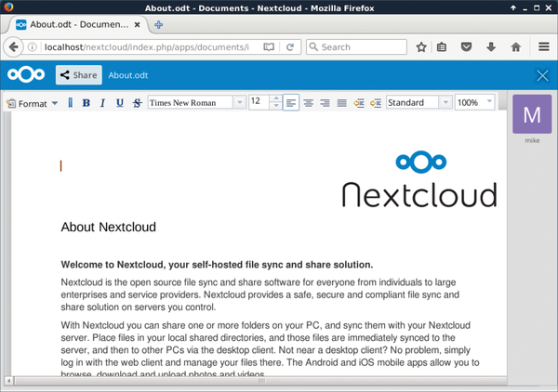Click the font size field showing 12
This screenshot has height=392, width=558.
pos(259,102)
